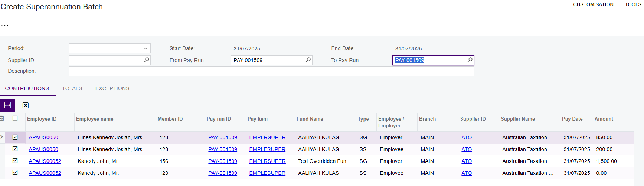Uncheck the Kanedy John Employer row checkbox

coord(15,161)
